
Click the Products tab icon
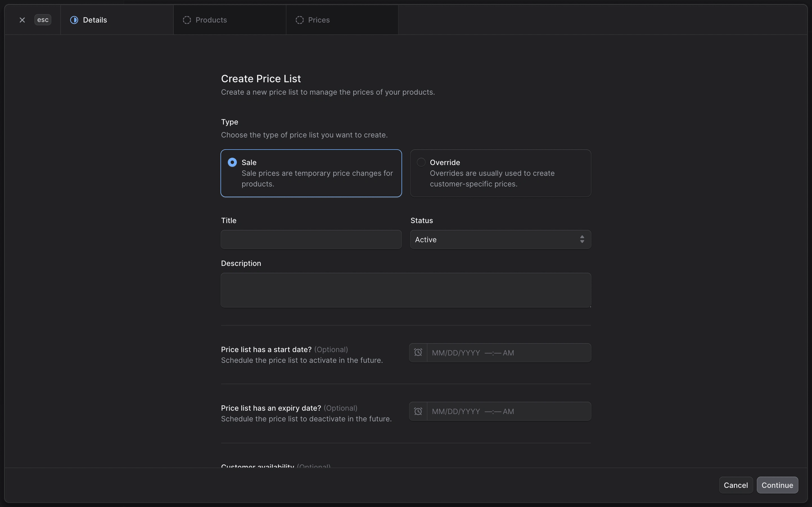pos(186,19)
